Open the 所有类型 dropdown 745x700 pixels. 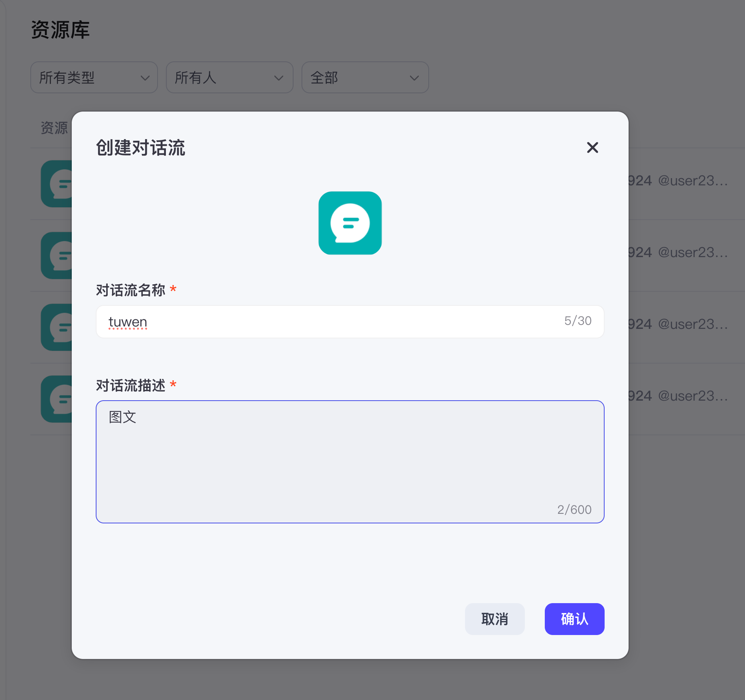coord(94,78)
